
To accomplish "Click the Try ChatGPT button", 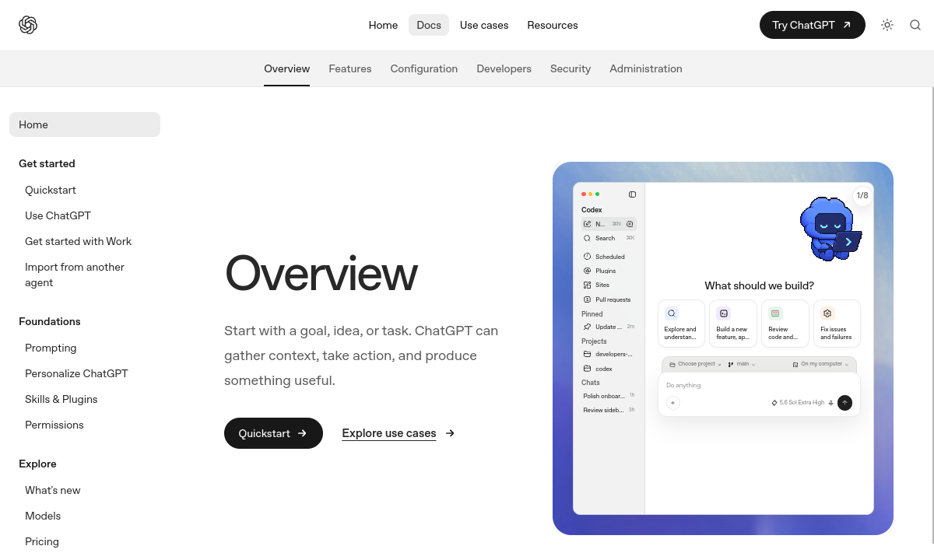I will (x=813, y=25).
